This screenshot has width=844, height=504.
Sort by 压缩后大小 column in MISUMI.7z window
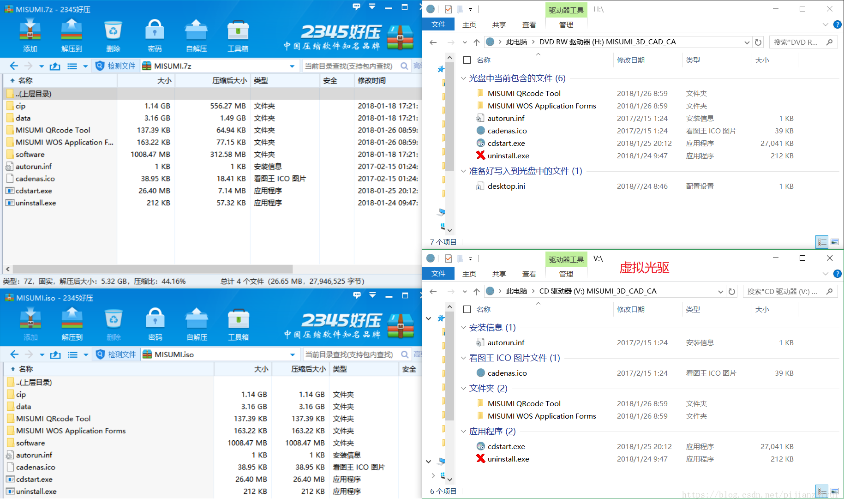pos(213,80)
